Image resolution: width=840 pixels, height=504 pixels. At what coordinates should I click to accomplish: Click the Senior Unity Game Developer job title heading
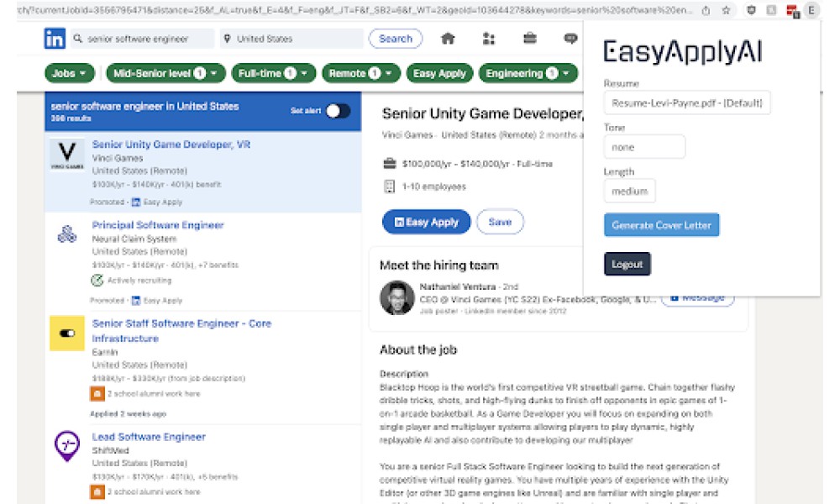[x=482, y=113]
